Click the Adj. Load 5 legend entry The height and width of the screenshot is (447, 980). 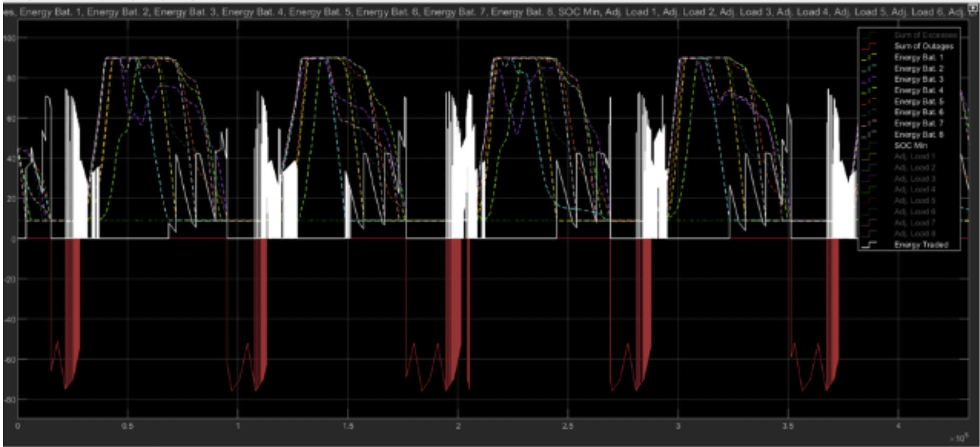914,200
